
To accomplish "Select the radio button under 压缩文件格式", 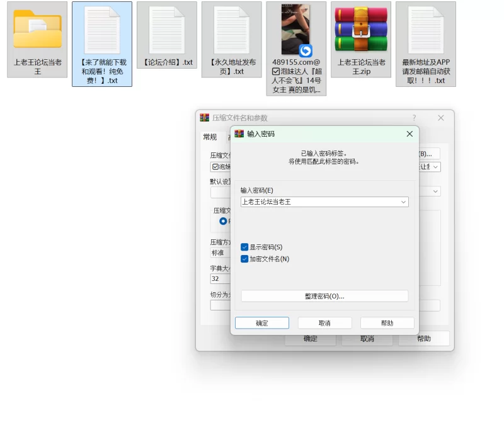I will 223,222.
